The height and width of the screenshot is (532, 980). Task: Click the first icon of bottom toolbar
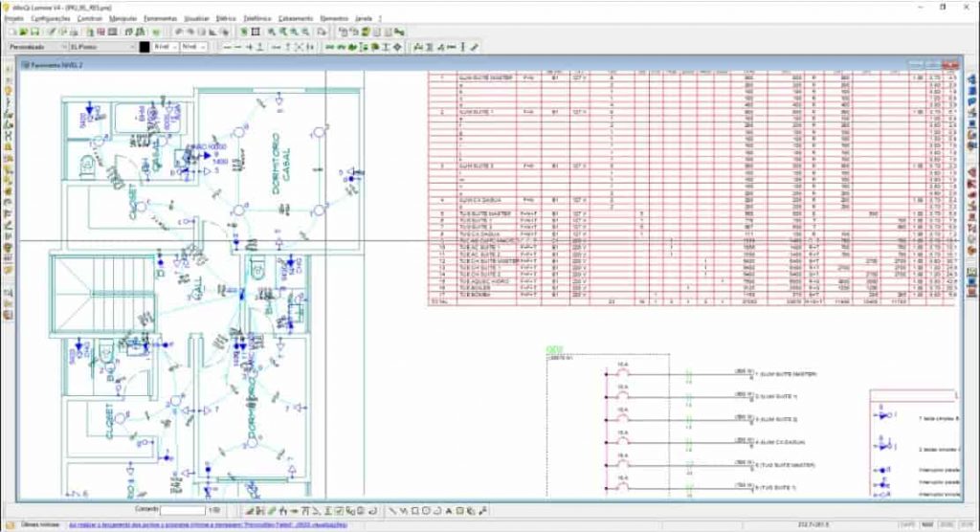pyautogui.click(x=249, y=511)
